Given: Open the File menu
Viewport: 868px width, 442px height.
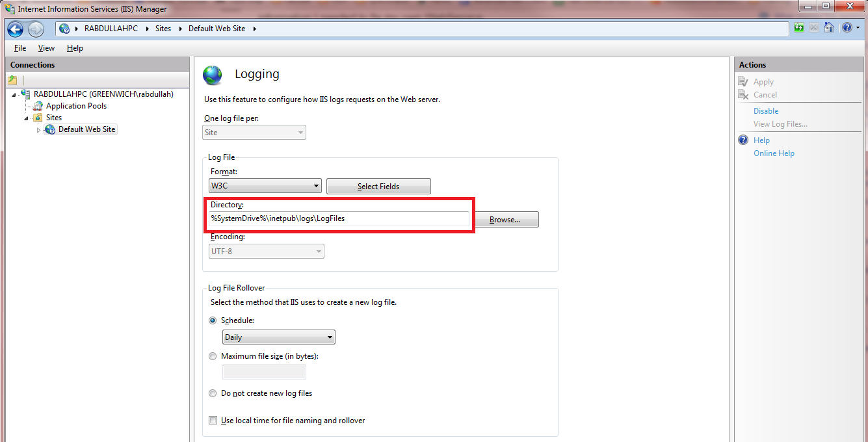Looking at the screenshot, I should 20,48.
